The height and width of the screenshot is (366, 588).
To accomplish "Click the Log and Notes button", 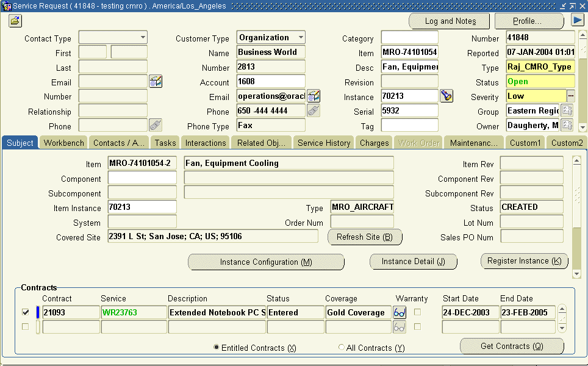I will [450, 21].
